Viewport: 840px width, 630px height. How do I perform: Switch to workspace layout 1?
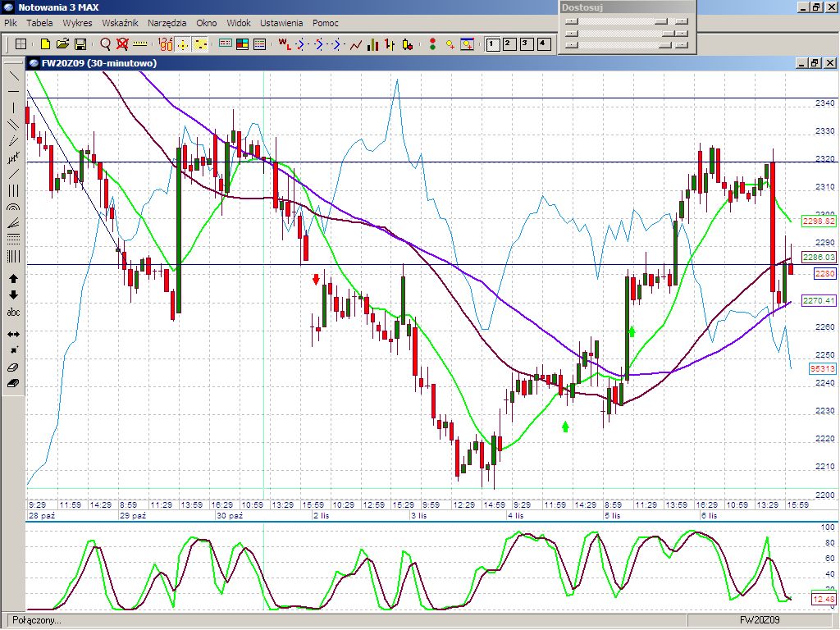[x=493, y=43]
